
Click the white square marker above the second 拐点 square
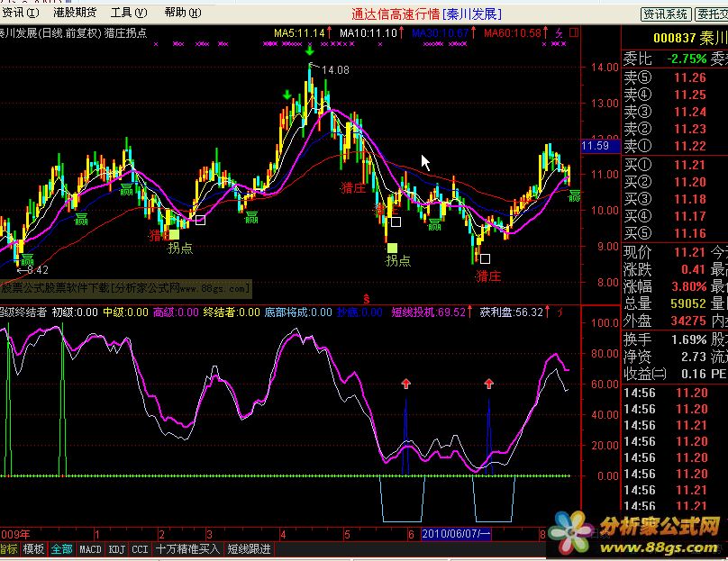tap(396, 222)
